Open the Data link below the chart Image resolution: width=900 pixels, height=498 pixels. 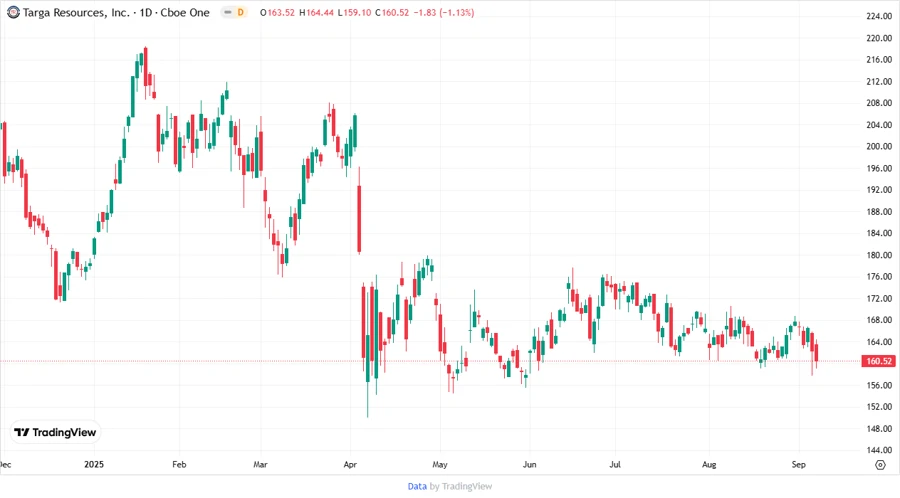417,487
